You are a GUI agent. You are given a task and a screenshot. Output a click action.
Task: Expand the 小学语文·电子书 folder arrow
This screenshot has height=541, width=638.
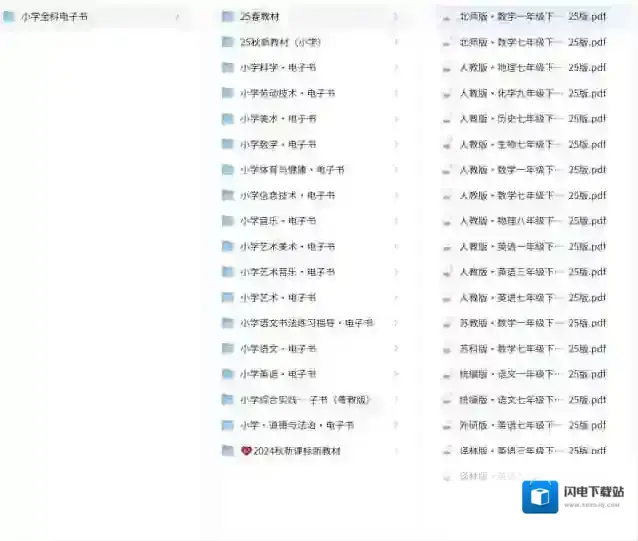coord(396,349)
